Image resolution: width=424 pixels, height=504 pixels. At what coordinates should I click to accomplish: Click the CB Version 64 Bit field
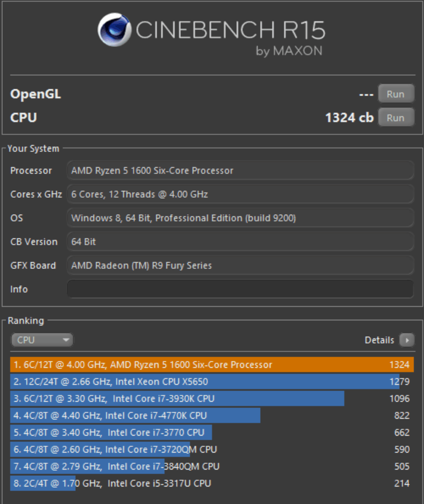[240, 242]
